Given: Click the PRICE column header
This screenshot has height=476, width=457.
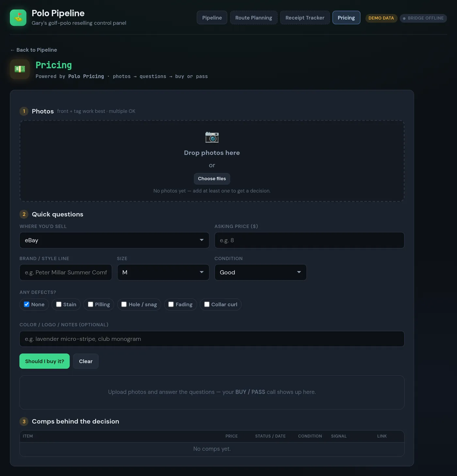Looking at the screenshot, I should tap(231, 436).
